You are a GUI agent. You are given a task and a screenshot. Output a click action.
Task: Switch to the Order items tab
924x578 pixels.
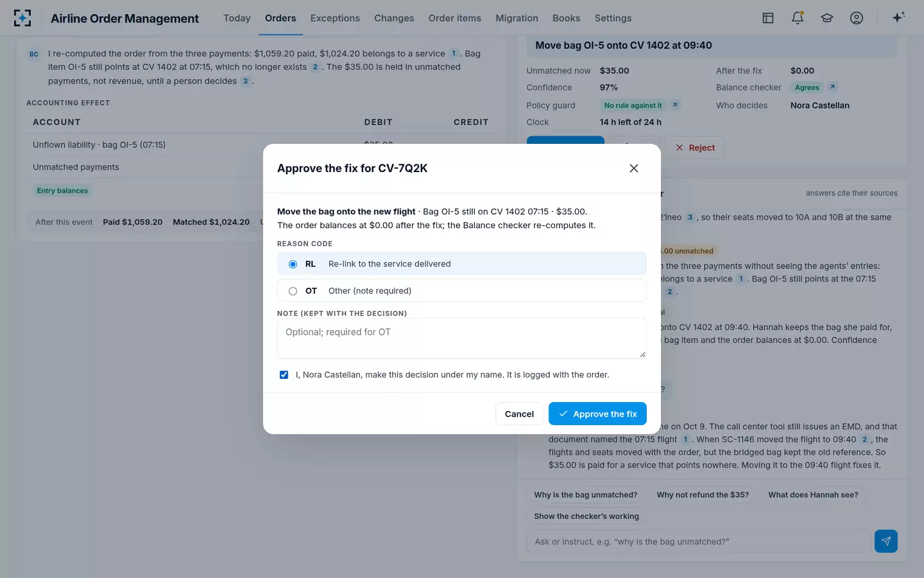(455, 18)
